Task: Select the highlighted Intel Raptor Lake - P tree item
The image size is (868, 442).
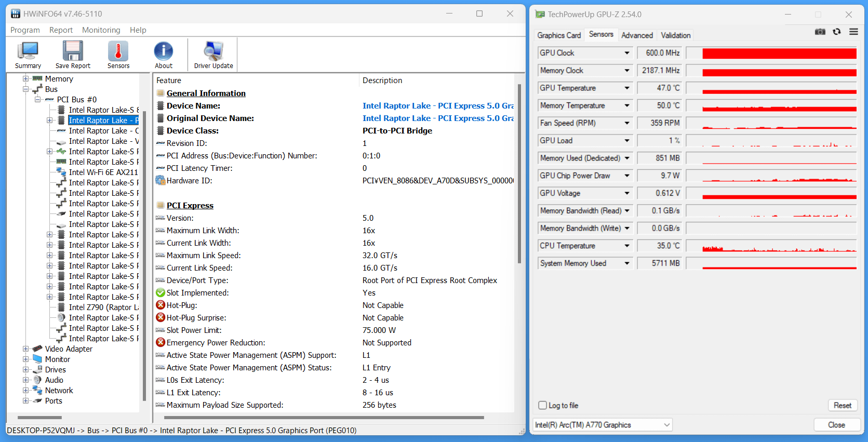Action: 103,120
